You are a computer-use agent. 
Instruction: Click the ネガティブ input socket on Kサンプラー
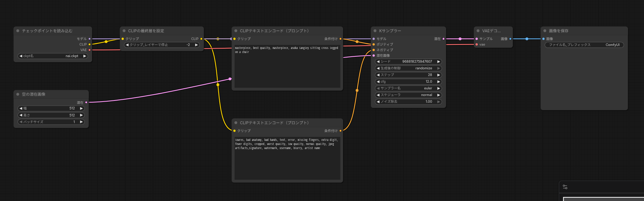click(374, 50)
